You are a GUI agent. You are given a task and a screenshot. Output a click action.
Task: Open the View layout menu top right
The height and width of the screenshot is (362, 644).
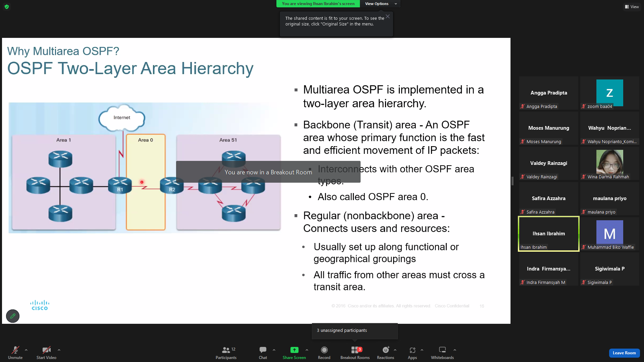632,7
